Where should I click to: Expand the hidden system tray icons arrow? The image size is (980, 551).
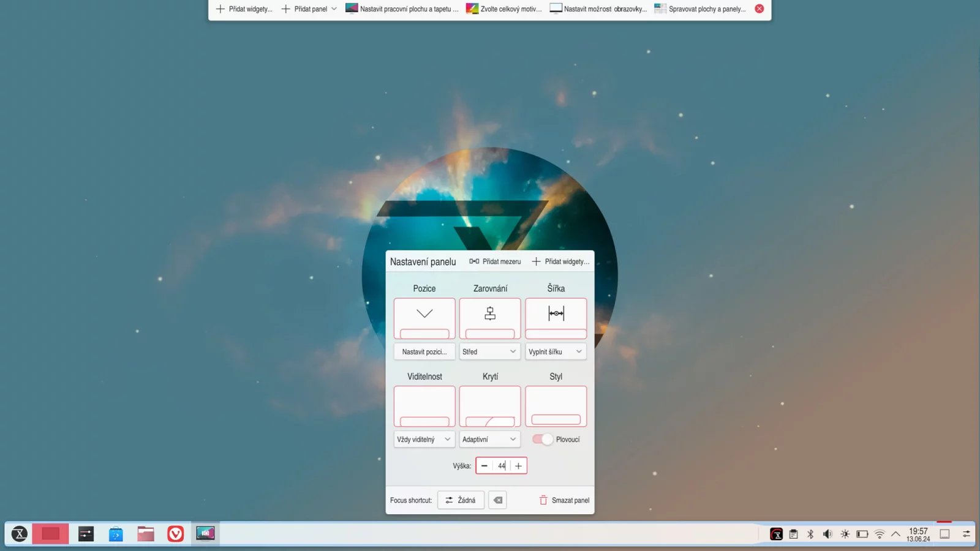pyautogui.click(x=895, y=534)
